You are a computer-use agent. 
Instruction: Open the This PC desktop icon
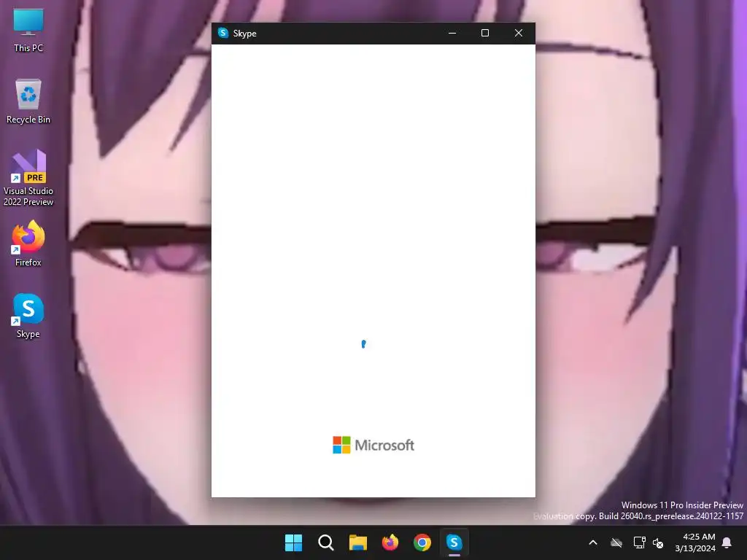[28, 30]
